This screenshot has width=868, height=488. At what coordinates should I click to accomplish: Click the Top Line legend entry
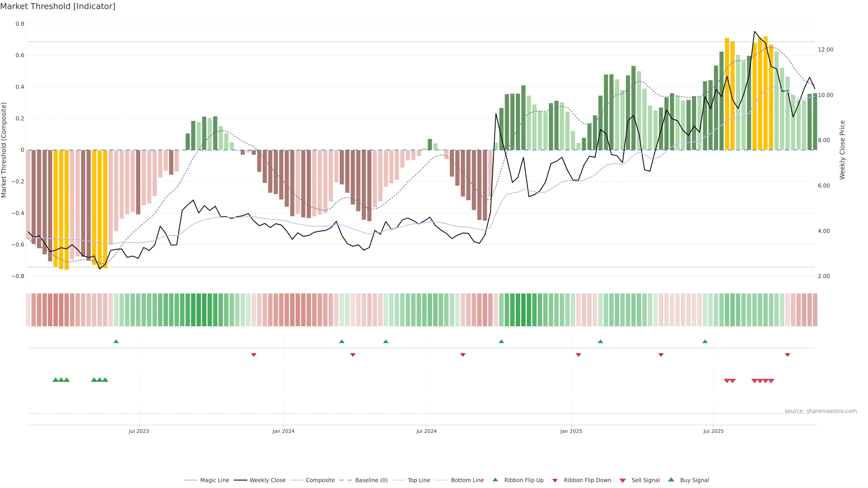(419, 480)
